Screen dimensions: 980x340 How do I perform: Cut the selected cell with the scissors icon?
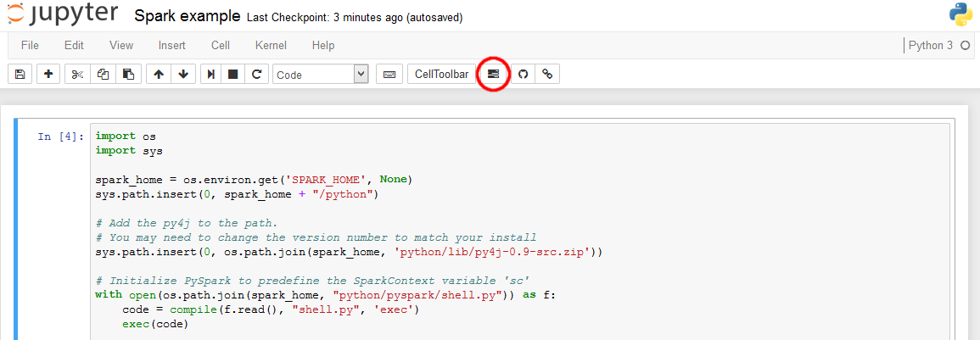[x=77, y=75]
